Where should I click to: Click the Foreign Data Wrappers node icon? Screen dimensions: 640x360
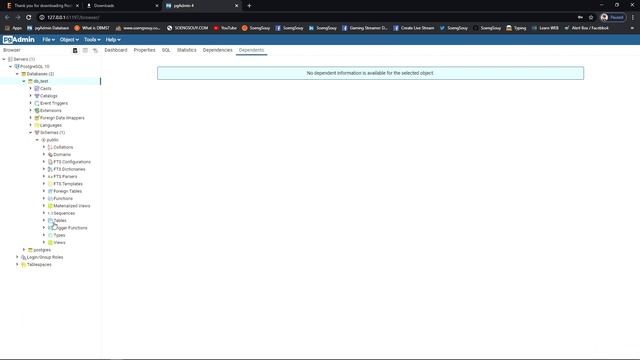click(37, 118)
